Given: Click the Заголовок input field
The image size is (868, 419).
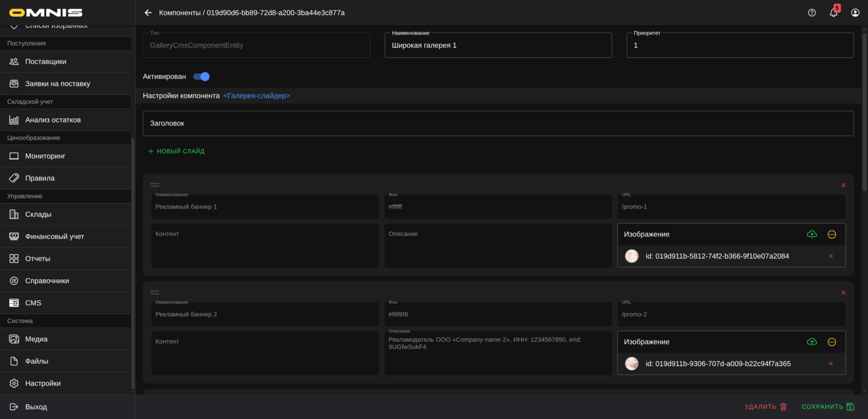Looking at the screenshot, I should [x=498, y=124].
